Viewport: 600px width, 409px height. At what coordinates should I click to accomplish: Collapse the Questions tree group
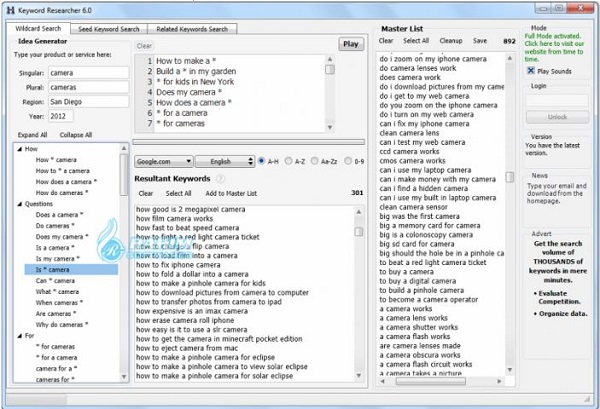[x=20, y=204]
